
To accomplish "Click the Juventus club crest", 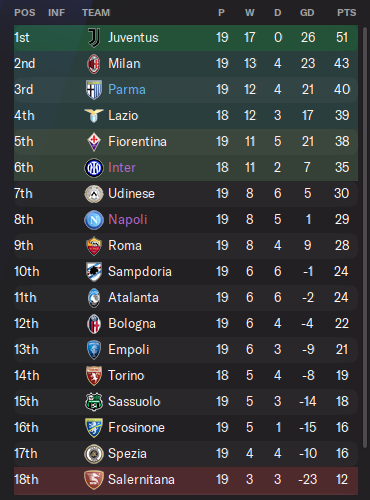I will coord(94,37).
